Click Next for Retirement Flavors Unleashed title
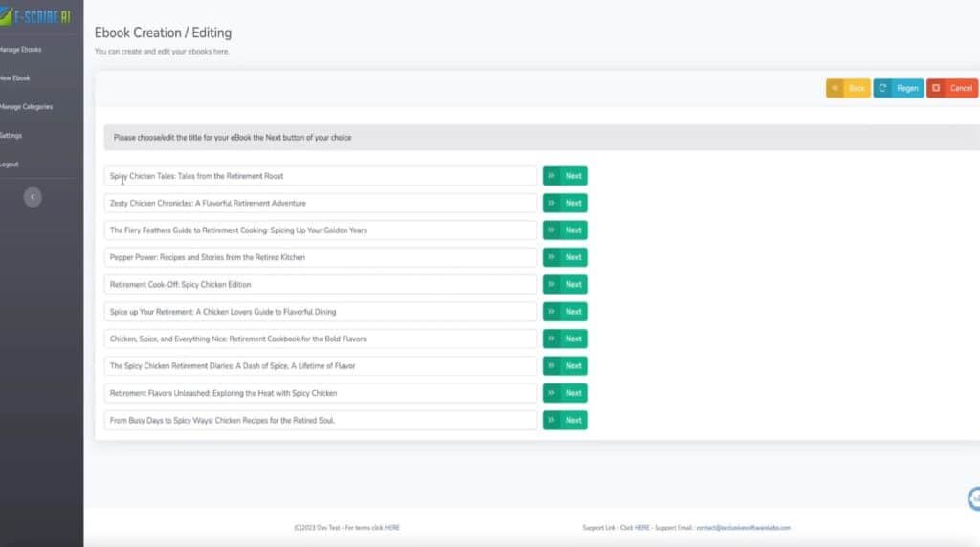Viewport: 980px width, 547px height. pos(565,393)
